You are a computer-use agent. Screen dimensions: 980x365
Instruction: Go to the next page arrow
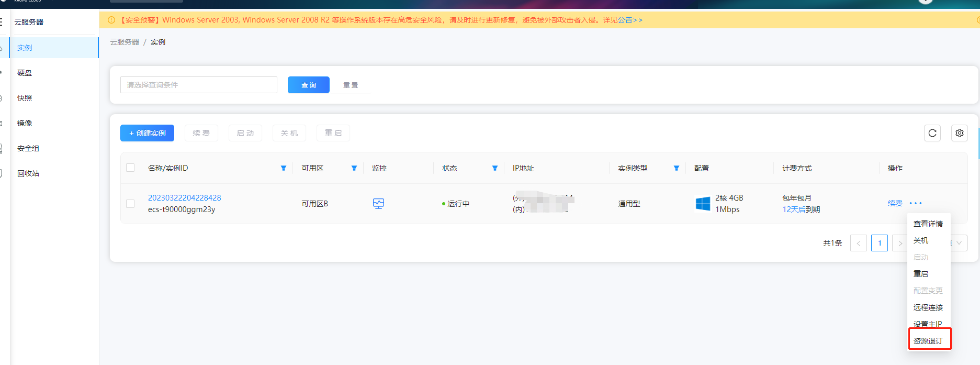click(900, 243)
